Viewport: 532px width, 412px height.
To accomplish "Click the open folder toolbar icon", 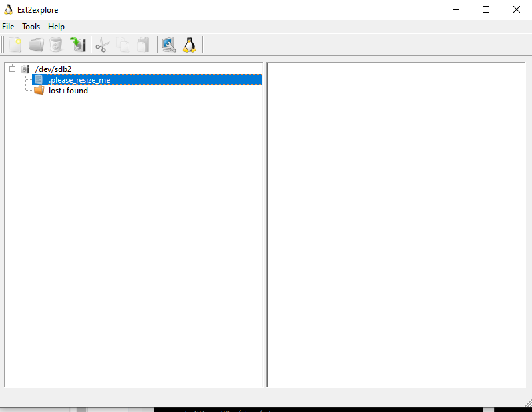I will pos(35,45).
